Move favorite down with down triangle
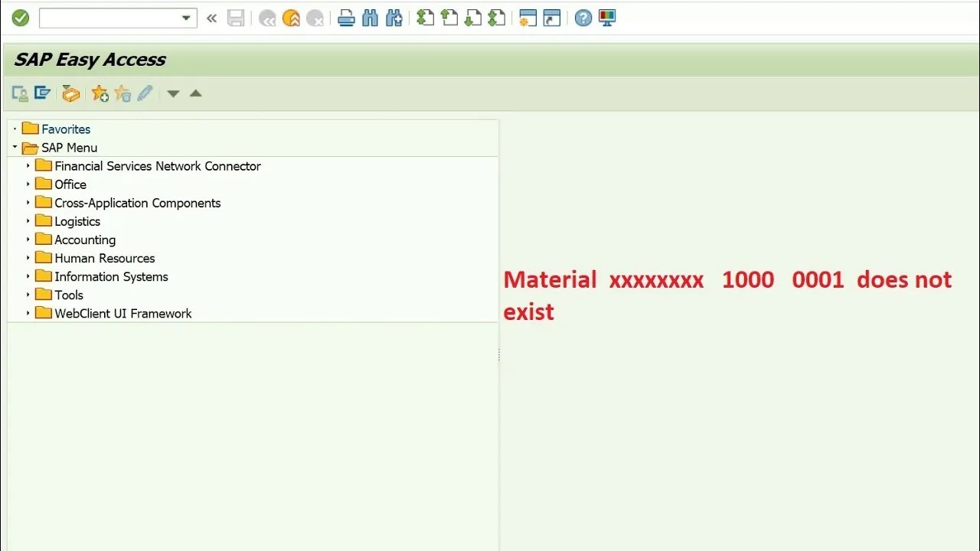Screen dimensions: 980x551 pyautogui.click(x=173, y=94)
